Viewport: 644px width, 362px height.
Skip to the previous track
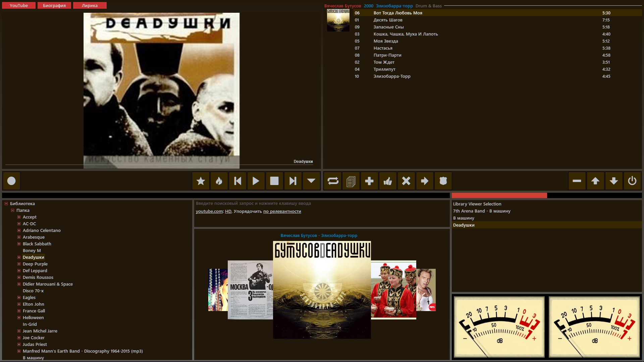point(237,181)
